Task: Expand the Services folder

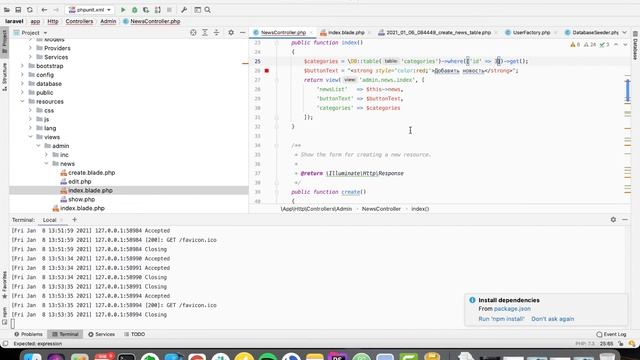Action: click(30, 57)
